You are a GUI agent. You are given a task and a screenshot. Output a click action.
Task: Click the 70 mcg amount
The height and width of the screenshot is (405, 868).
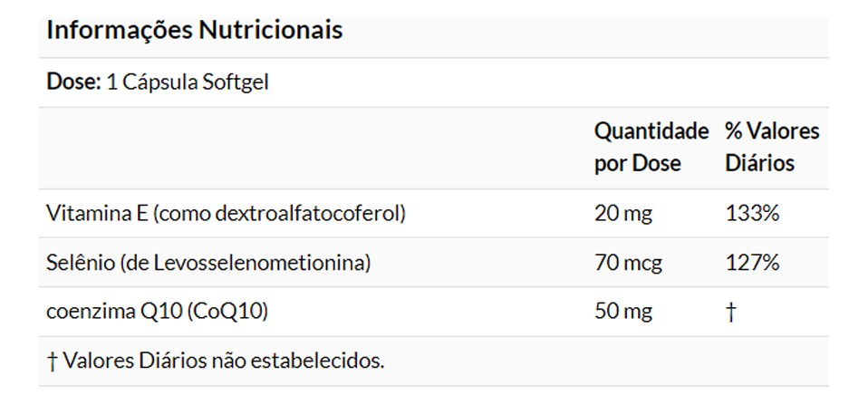[x=627, y=264]
